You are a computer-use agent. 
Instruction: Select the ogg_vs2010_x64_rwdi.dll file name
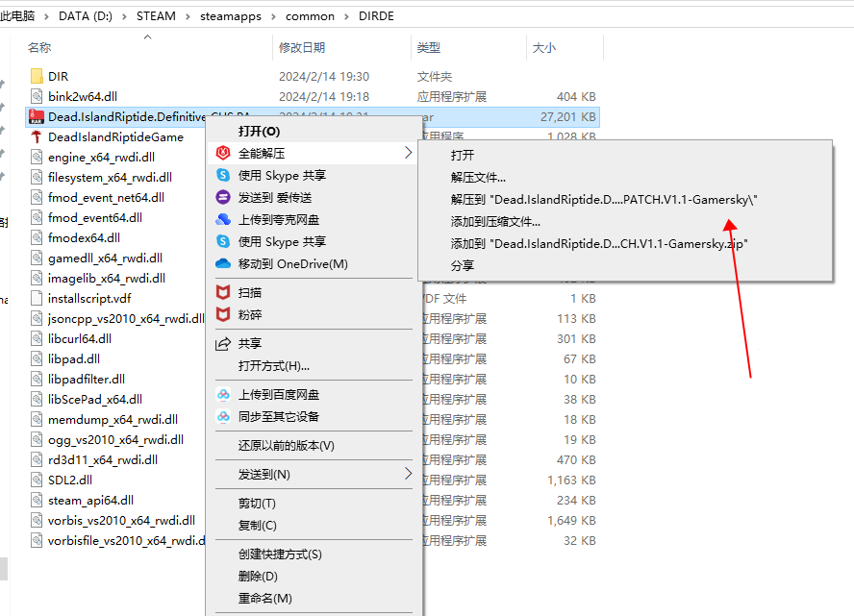pyautogui.click(x=115, y=439)
